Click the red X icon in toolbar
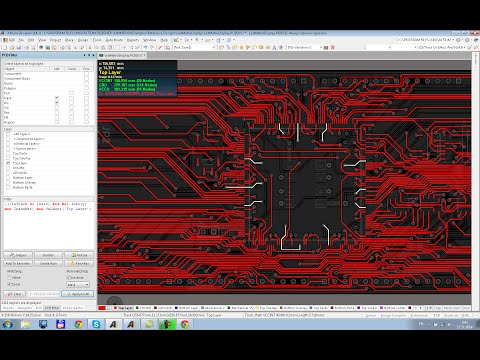Image resolution: width=480 pixels, height=360 pixels. point(332,48)
